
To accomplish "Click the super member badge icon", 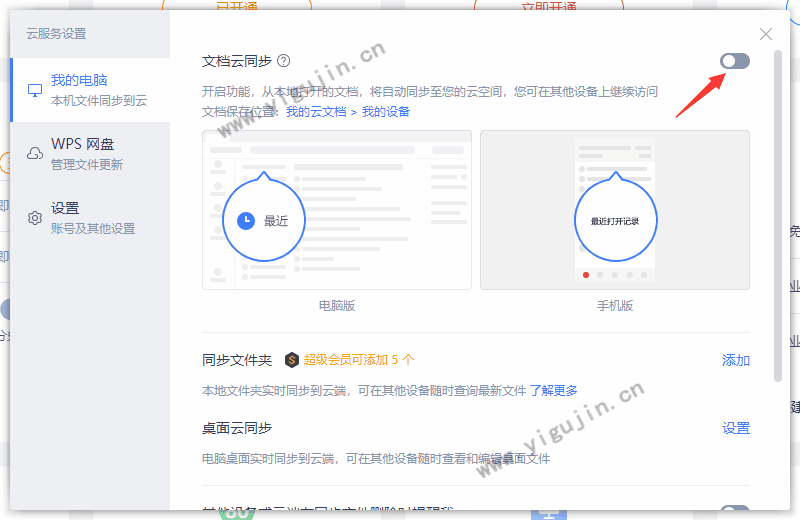I will point(291,360).
